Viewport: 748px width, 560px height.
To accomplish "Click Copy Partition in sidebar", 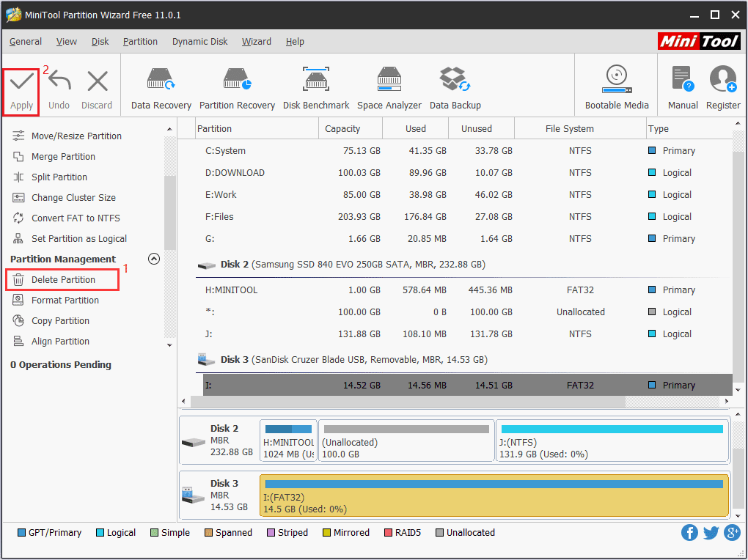I will click(x=60, y=320).
